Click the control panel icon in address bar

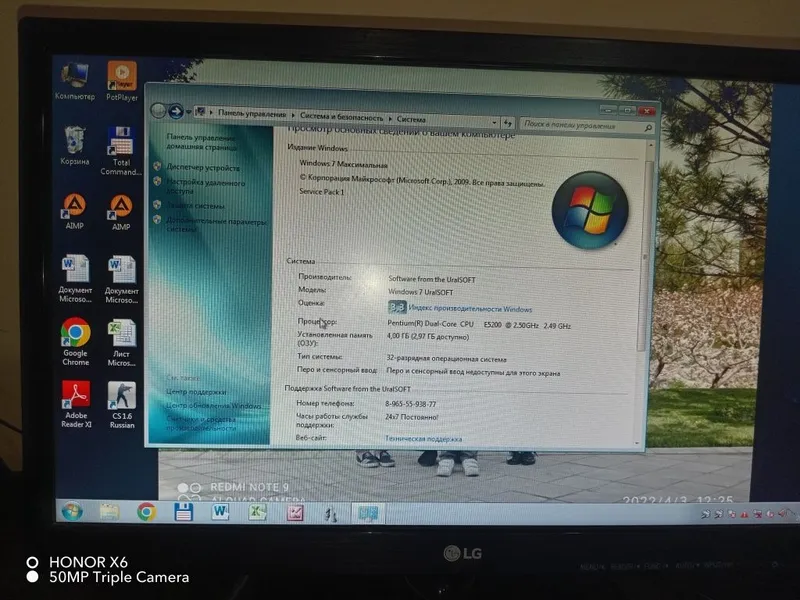click(201, 112)
